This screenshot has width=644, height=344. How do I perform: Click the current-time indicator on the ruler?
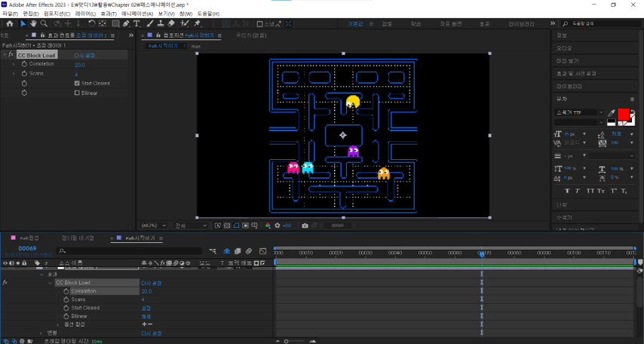[482, 254]
